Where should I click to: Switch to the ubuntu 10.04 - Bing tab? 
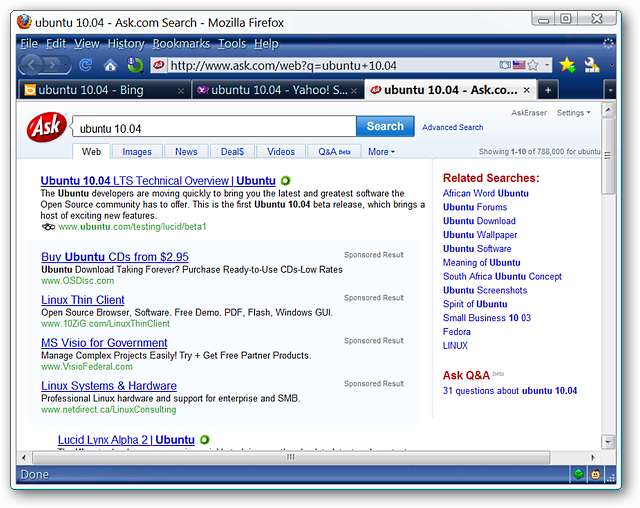pyautogui.click(x=104, y=90)
